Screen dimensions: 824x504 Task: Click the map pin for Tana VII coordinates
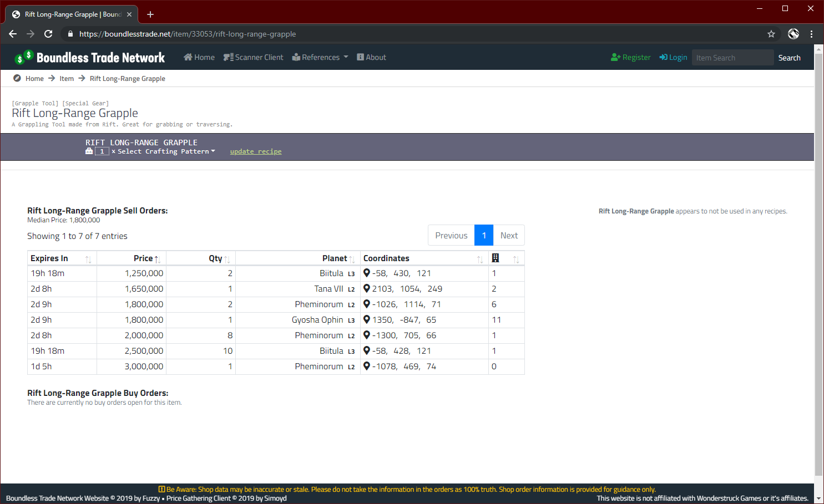click(x=367, y=288)
